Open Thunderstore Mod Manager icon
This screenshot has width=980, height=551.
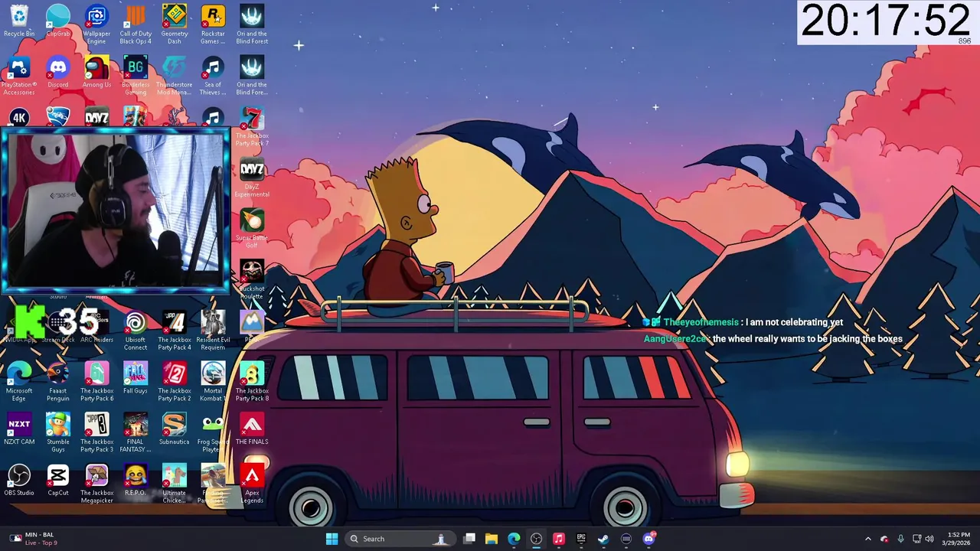tap(175, 76)
